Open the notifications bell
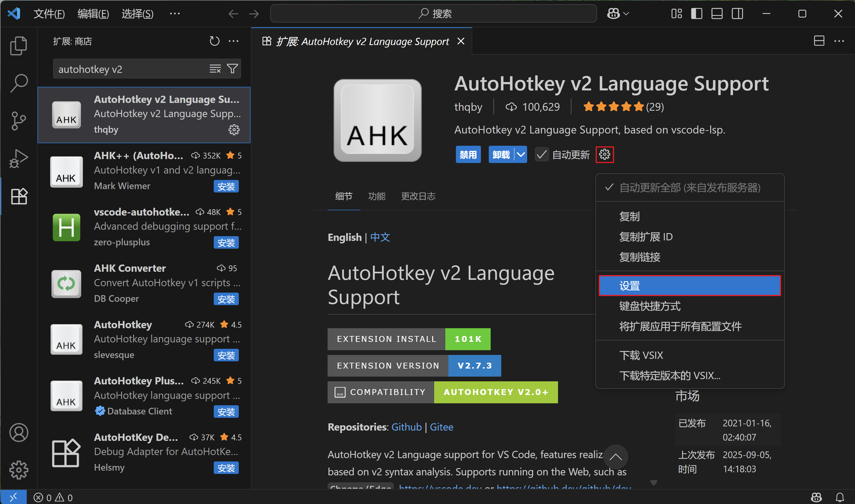Screen dimensions: 855x504 pyautogui.click(x=840, y=497)
